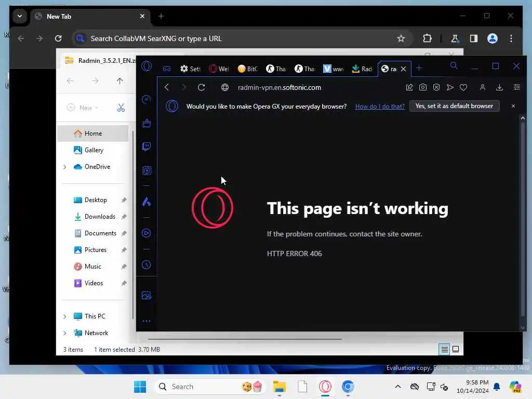The image size is (532, 399).
Task: Open Opera downloads icon
Action: [x=499, y=87]
